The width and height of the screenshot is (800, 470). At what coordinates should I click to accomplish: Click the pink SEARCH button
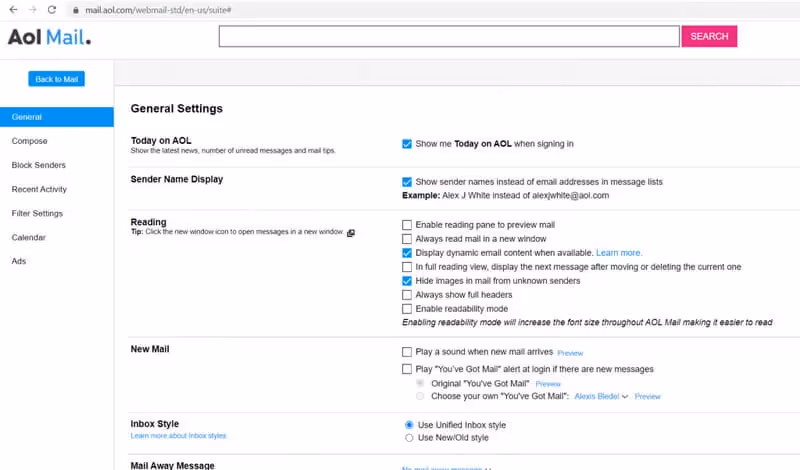click(709, 36)
